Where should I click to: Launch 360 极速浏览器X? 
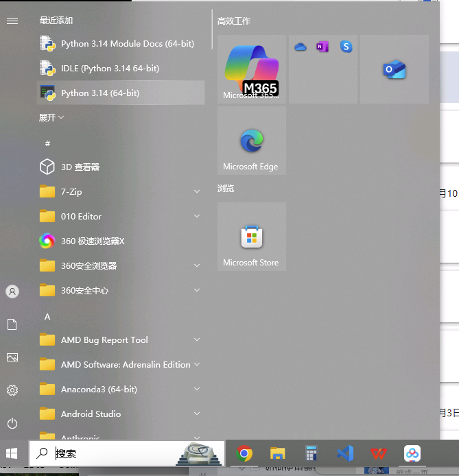tap(121, 241)
